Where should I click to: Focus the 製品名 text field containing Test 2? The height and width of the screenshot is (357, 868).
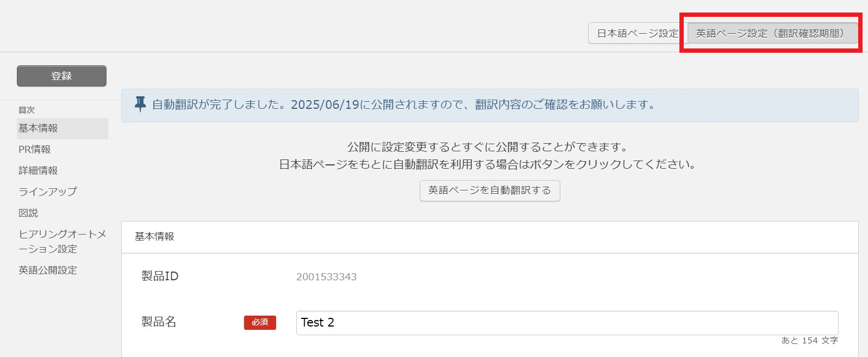[566, 323]
